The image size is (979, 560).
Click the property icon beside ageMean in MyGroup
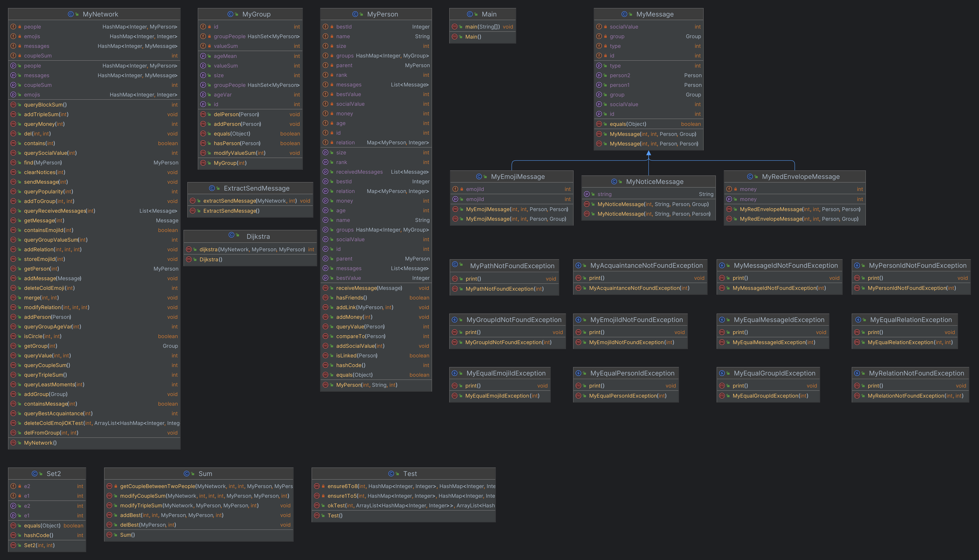click(x=203, y=56)
